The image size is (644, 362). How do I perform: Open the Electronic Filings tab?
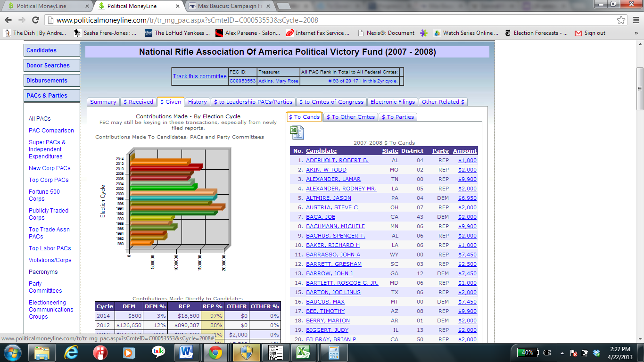click(x=393, y=102)
